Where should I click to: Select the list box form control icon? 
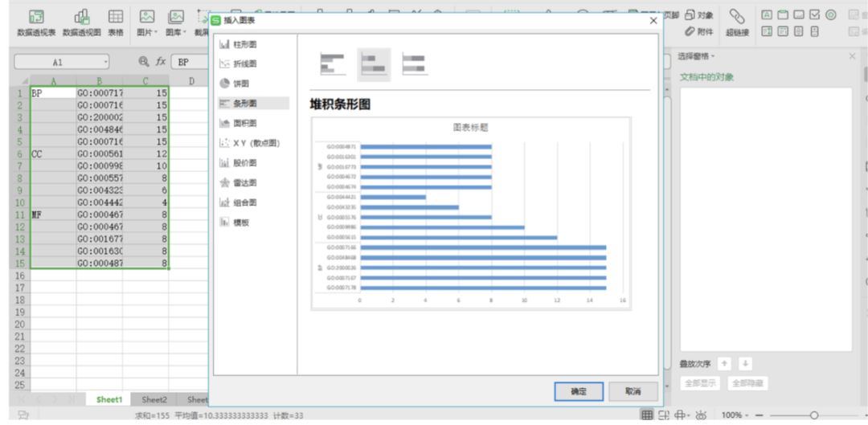pos(767,31)
